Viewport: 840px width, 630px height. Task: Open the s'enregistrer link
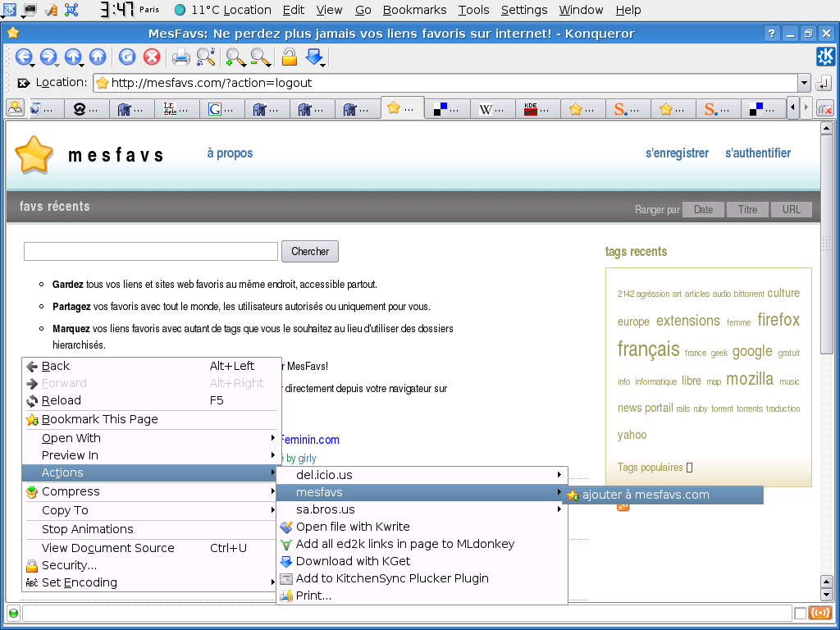click(x=677, y=153)
